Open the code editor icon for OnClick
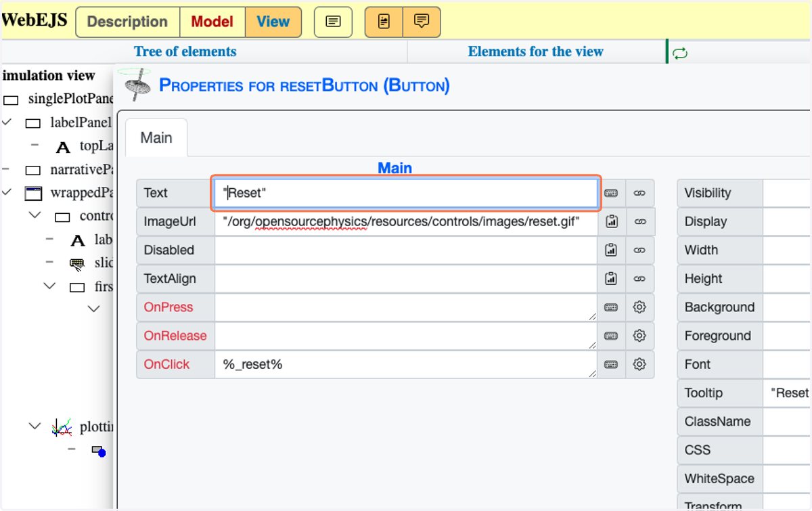Viewport: 812px width, 511px height. point(611,364)
